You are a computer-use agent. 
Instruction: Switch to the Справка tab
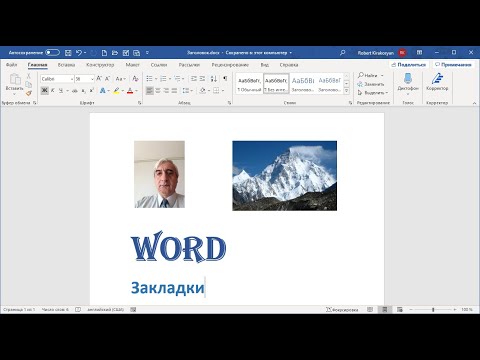point(289,65)
